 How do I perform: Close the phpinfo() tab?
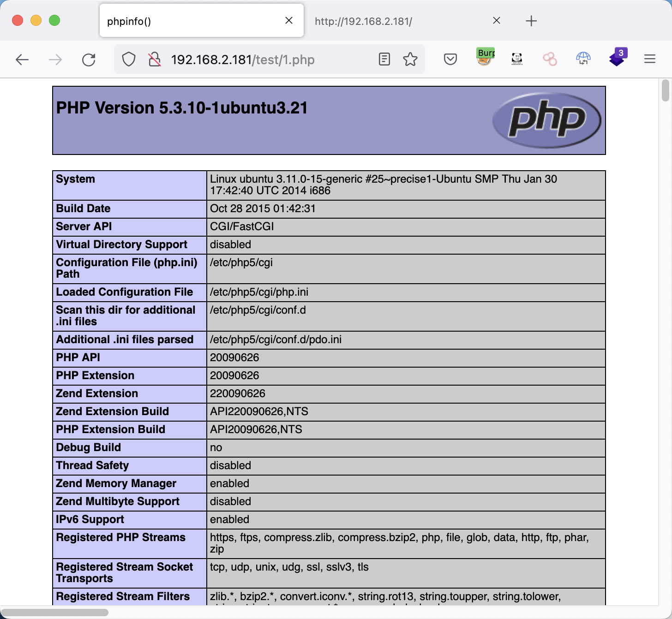[x=289, y=20]
